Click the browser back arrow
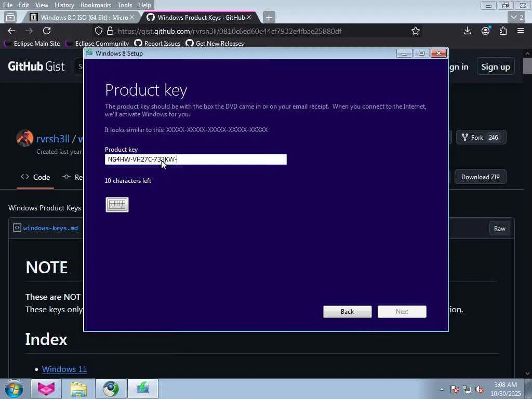The width and height of the screenshot is (532, 399). [x=11, y=31]
